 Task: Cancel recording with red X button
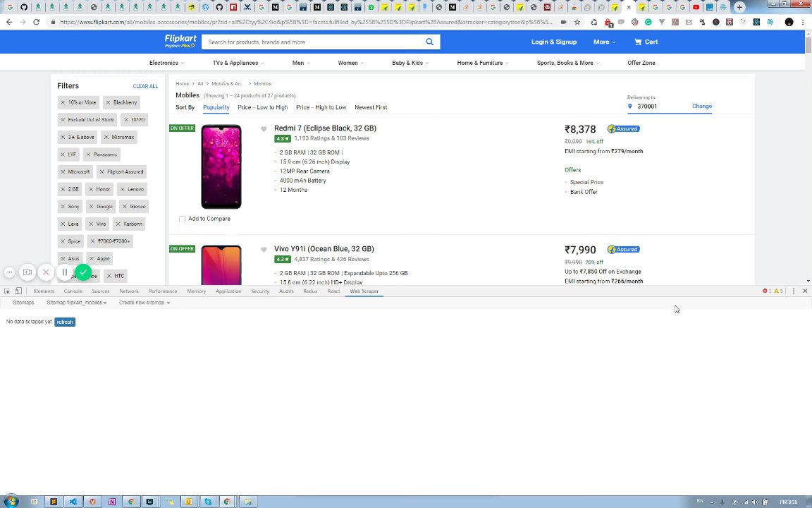46,272
